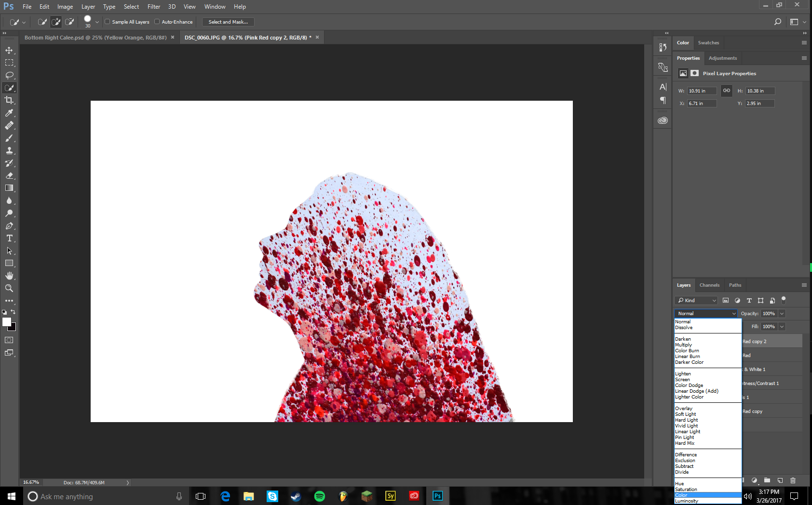Image resolution: width=812 pixels, height=505 pixels.
Task: Toggle New selection mode in options bar
Action: pos(42,22)
